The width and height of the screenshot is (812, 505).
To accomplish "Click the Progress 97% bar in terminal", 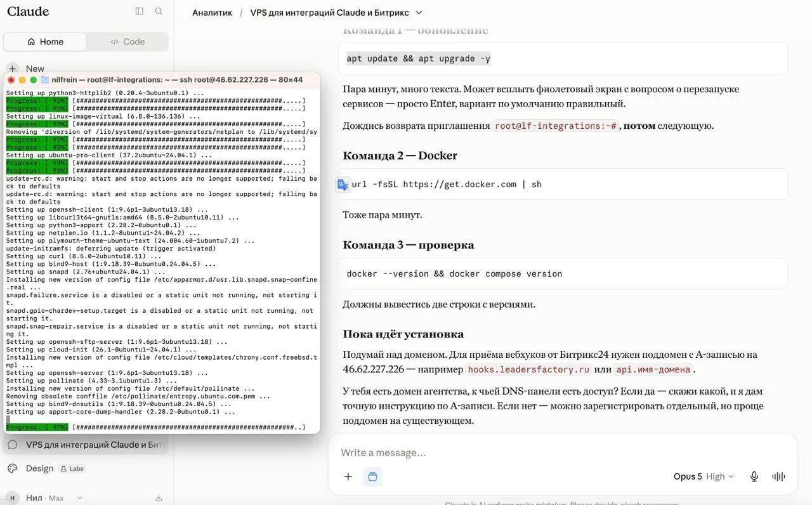I will point(155,428).
